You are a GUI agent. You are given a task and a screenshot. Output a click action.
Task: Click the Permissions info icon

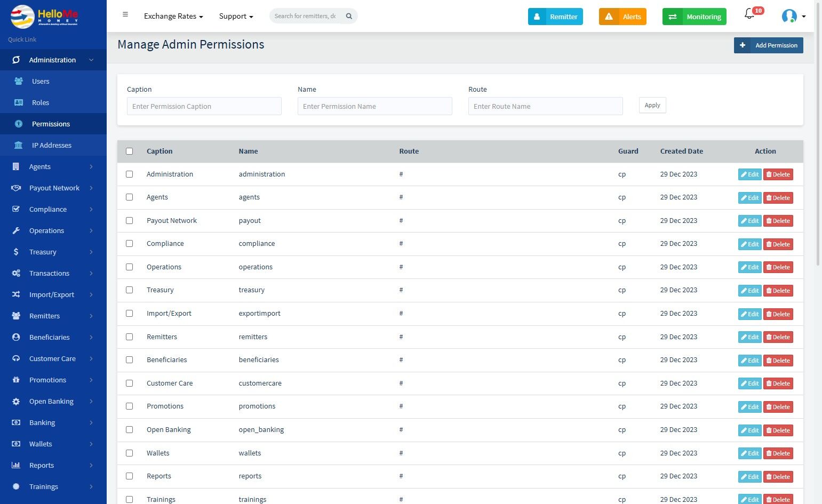tap(19, 124)
